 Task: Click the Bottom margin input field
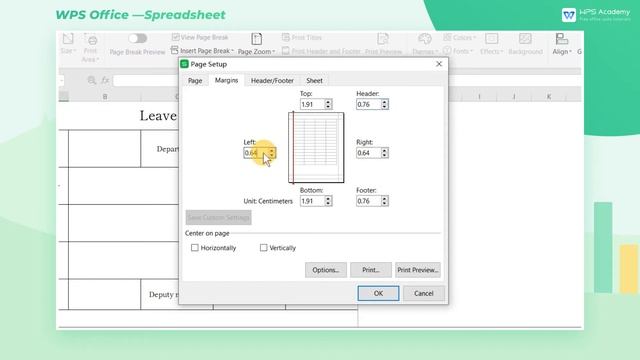(x=312, y=201)
